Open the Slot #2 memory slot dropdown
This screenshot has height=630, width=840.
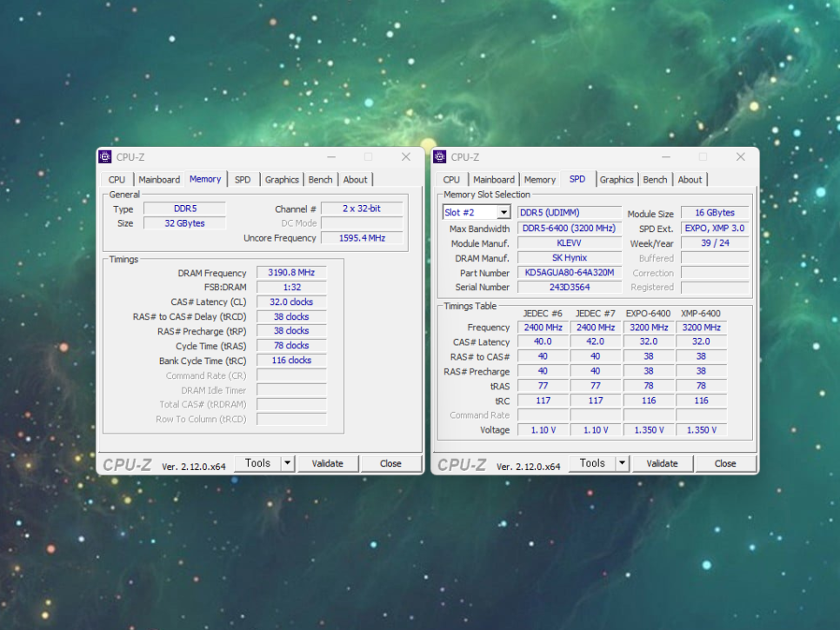pyautogui.click(x=477, y=213)
